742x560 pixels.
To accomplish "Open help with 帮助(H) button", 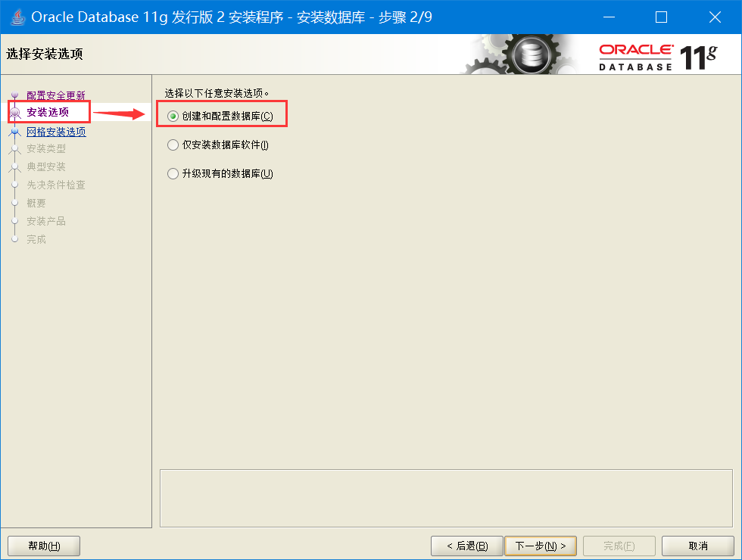I will pyautogui.click(x=44, y=546).
